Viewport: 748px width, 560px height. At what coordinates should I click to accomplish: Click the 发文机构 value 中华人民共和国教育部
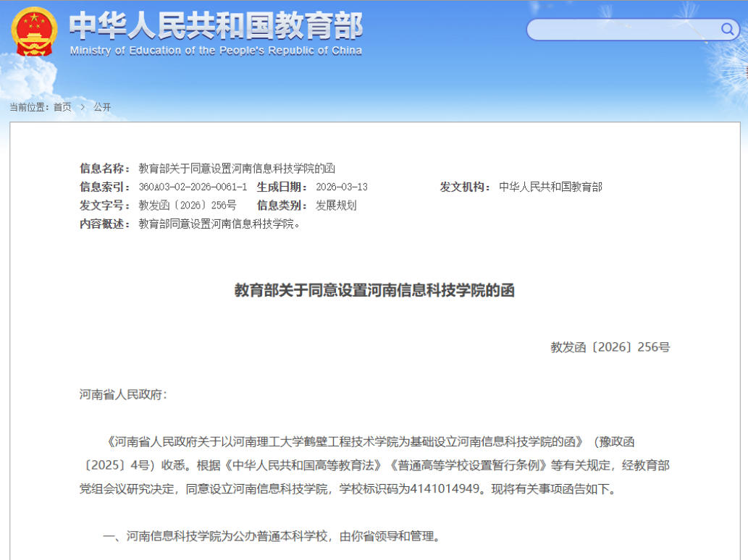click(552, 187)
